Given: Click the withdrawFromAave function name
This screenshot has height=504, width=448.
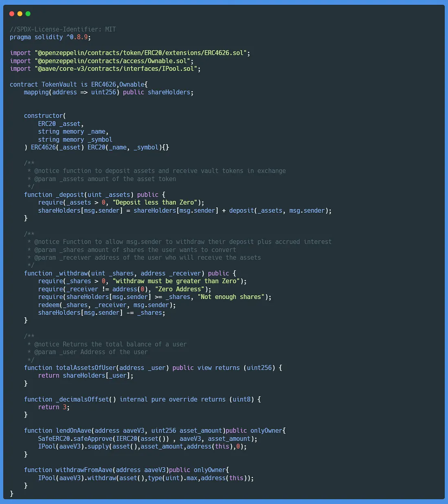Looking at the screenshot, I should click(x=84, y=470).
